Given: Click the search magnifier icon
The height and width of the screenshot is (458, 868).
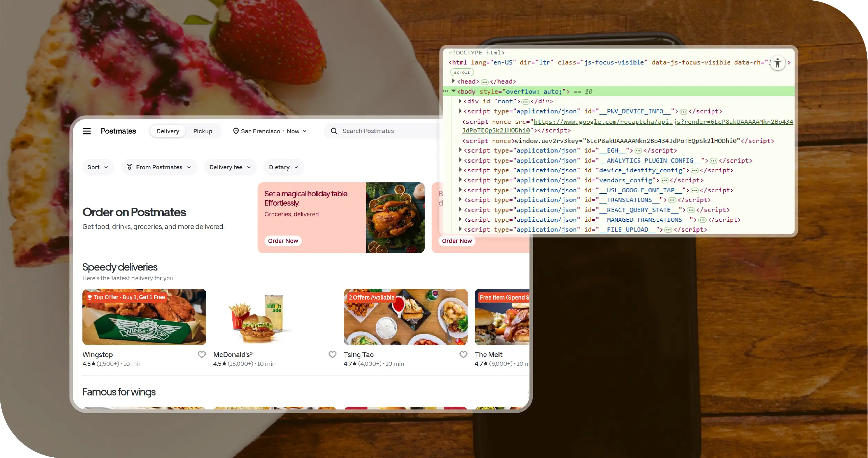Looking at the screenshot, I should (x=334, y=131).
